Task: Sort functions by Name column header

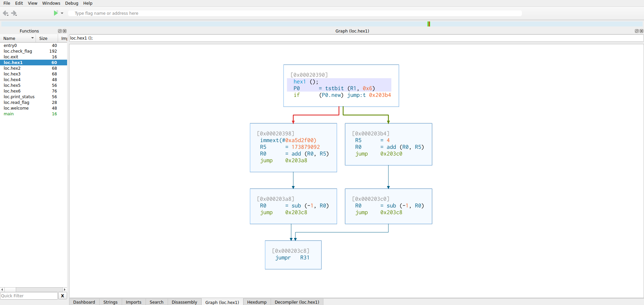Action: pos(17,39)
